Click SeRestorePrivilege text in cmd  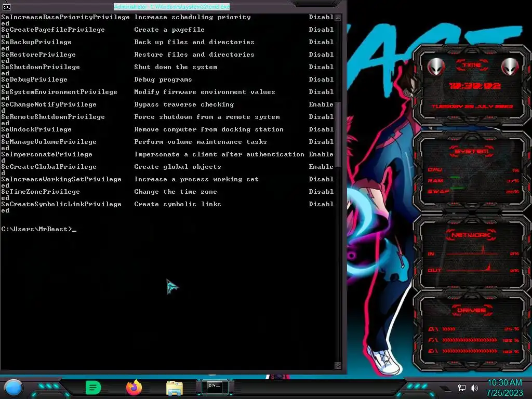point(38,54)
